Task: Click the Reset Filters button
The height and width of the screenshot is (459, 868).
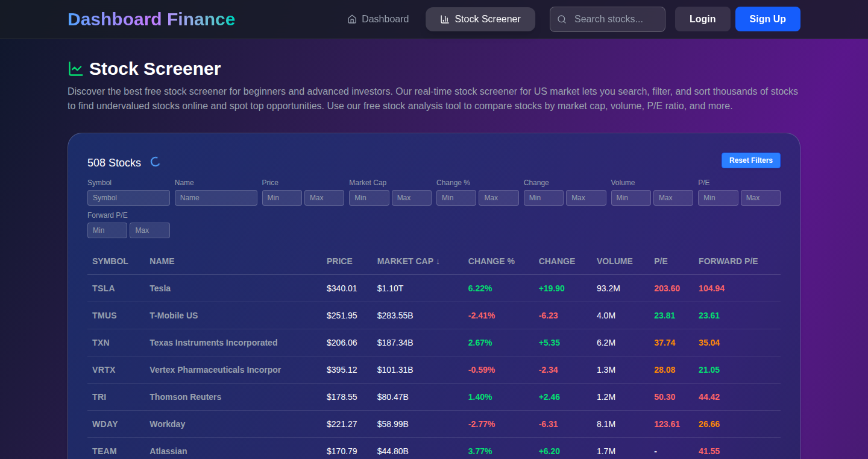Action: [751, 160]
